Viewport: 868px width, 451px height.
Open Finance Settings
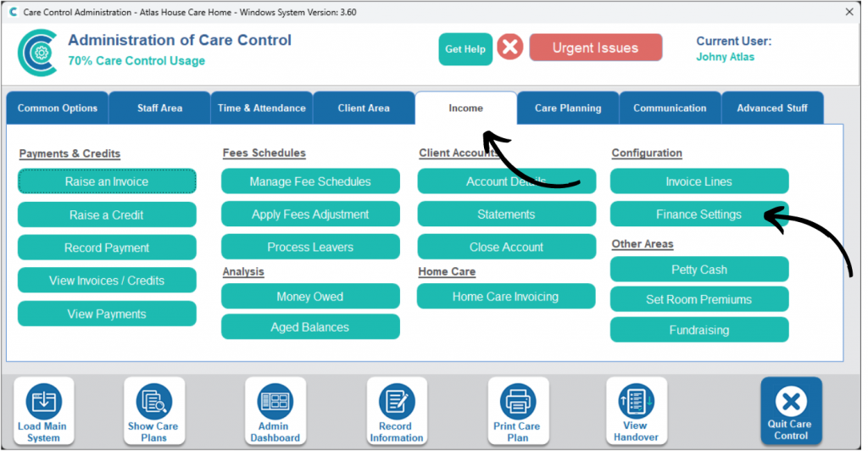coord(698,214)
